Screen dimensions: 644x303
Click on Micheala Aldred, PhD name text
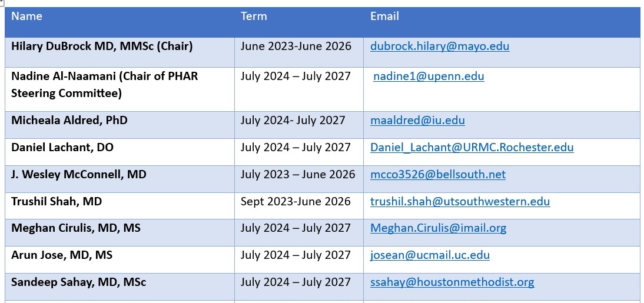pyautogui.click(x=69, y=121)
